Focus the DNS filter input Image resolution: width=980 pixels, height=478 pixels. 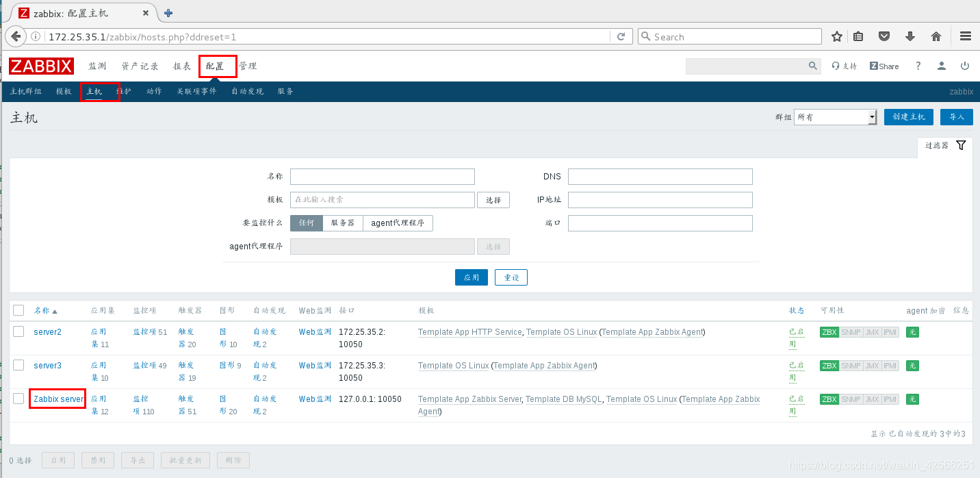tap(660, 177)
